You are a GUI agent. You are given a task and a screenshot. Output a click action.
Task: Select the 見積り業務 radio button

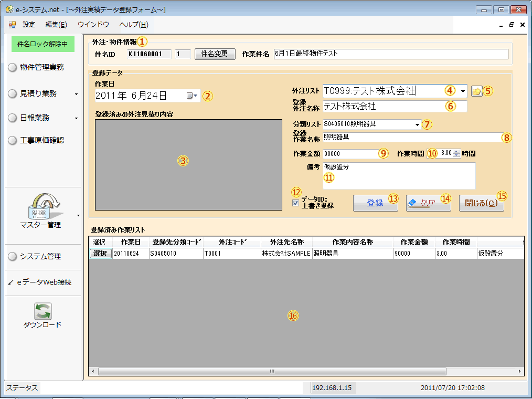(13, 94)
